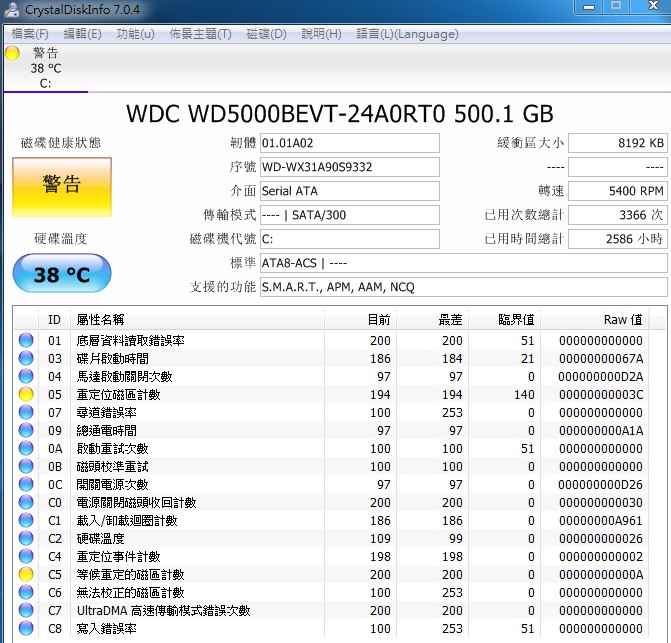Image resolution: width=671 pixels, height=643 pixels.
Task: Click the yellow caution icon for attribute C5
Action: (x=26, y=574)
